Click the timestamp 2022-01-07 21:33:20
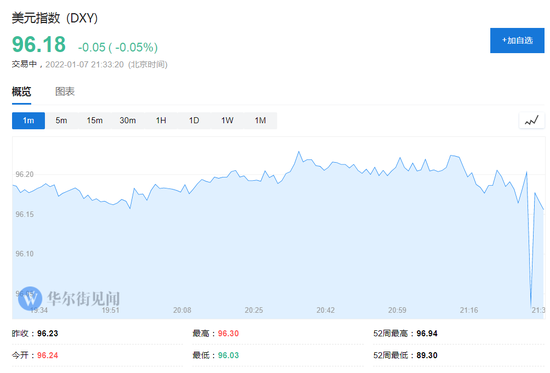 85,65
